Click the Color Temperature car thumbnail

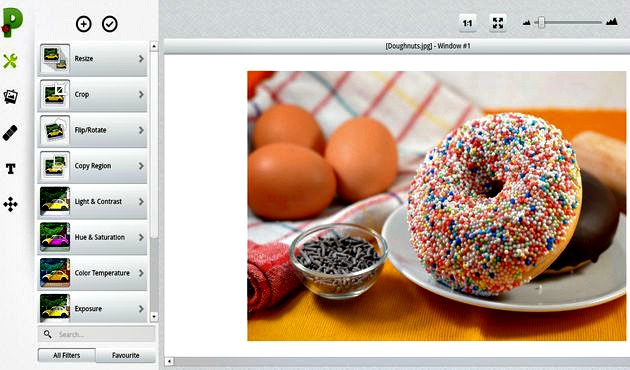(55, 273)
